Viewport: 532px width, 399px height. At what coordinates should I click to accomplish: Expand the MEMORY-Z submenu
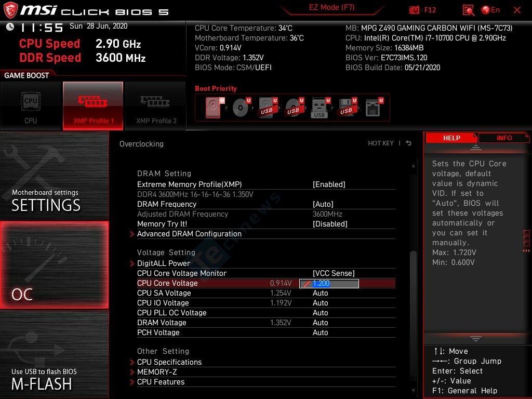pos(157,372)
